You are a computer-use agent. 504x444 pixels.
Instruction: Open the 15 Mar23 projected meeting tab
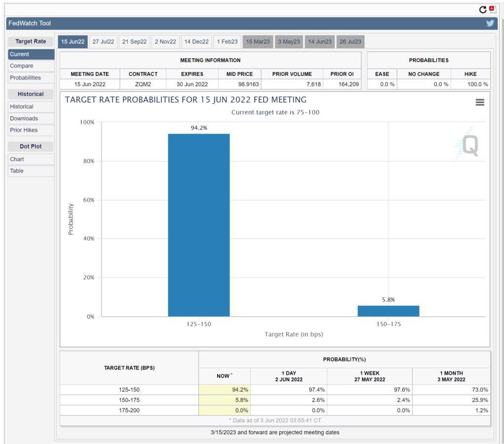[x=258, y=41]
